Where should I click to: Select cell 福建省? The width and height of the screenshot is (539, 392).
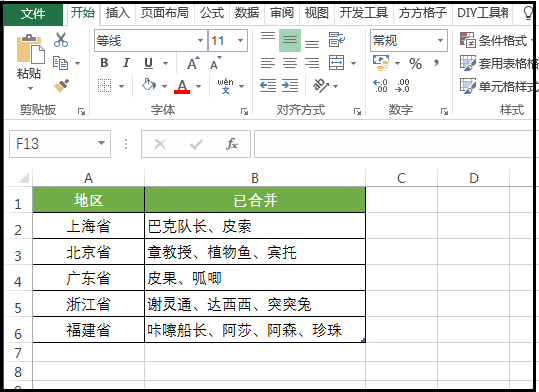[88, 330]
